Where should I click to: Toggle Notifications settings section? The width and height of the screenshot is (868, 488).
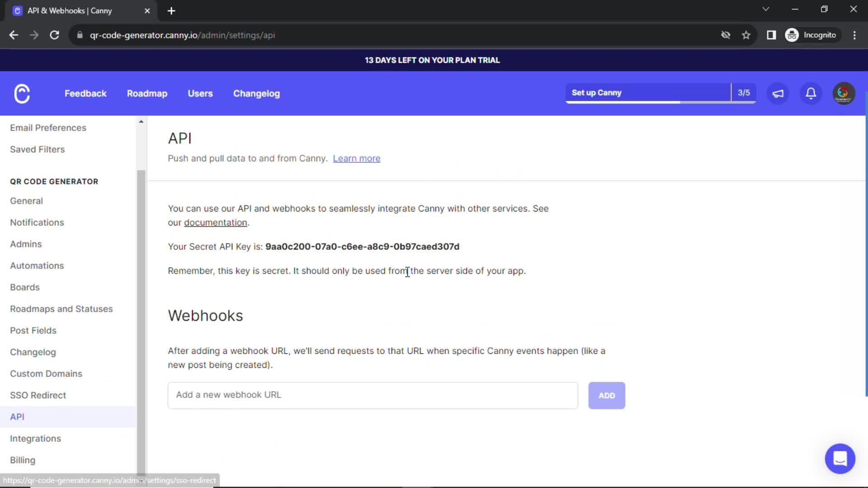pyautogui.click(x=36, y=222)
